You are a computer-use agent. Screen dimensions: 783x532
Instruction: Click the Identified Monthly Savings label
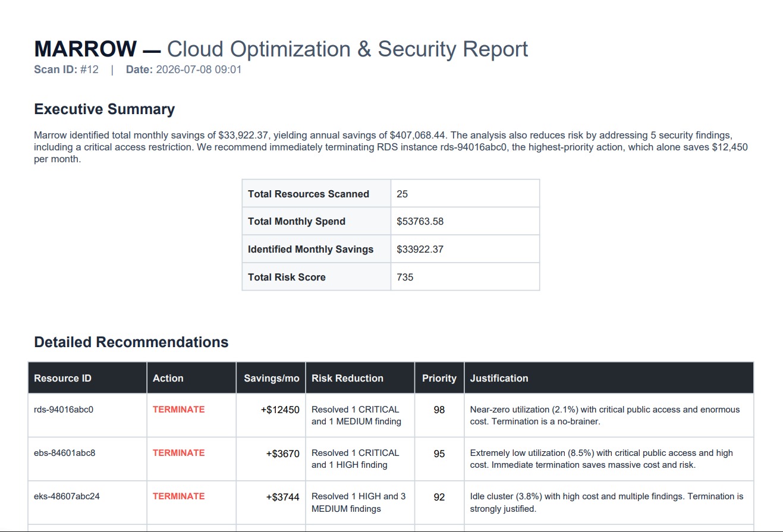[x=311, y=249]
